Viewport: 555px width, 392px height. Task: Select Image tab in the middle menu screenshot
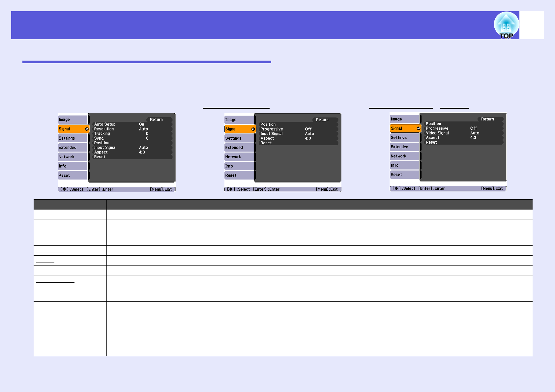239,120
